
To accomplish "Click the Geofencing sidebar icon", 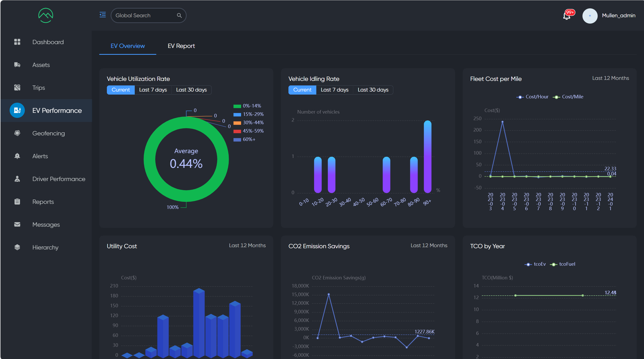I will [17, 133].
